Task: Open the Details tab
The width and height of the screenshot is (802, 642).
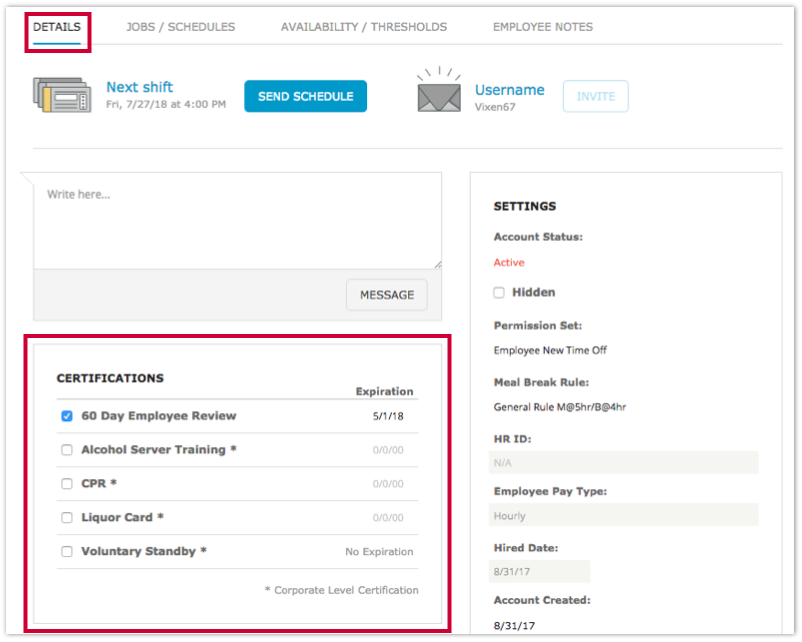Action: click(x=57, y=27)
